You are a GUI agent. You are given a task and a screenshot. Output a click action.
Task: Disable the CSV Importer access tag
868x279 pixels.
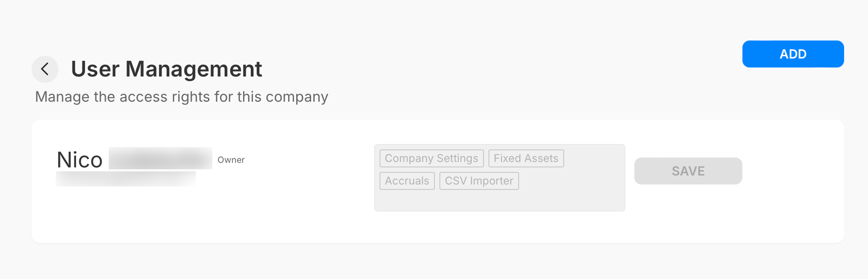point(479,181)
